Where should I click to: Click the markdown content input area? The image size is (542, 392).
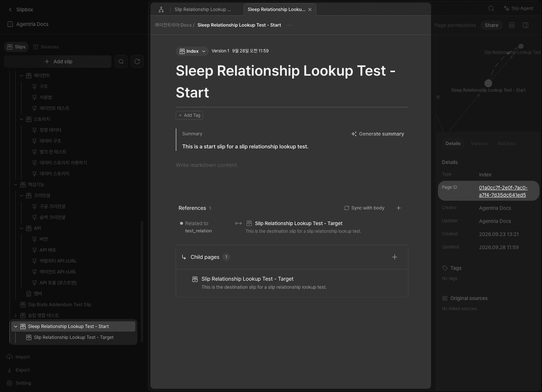(292, 165)
